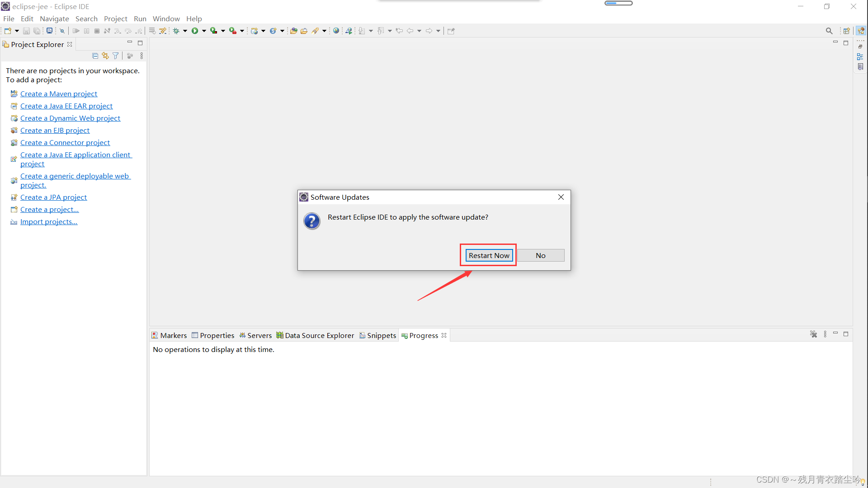This screenshot has height=488, width=868.
Task: Open the Window menu
Action: point(166,19)
